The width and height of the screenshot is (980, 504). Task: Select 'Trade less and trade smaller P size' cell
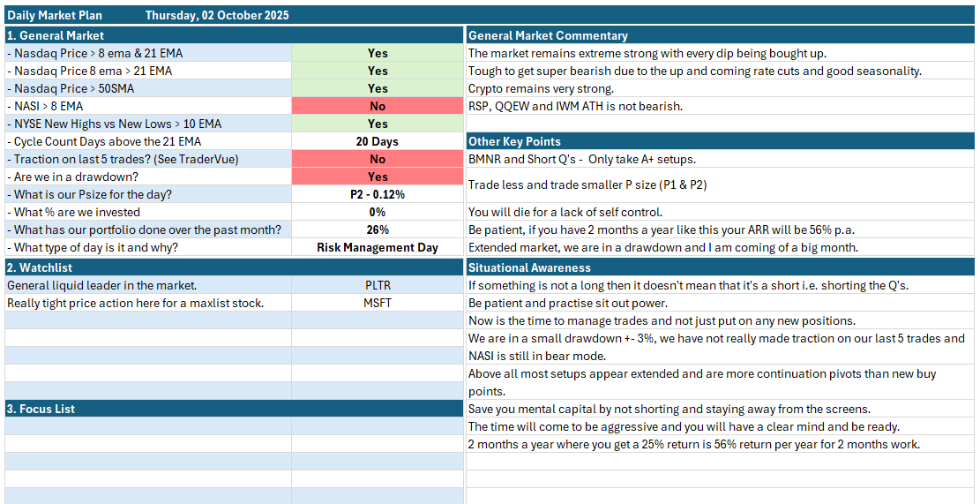pyautogui.click(x=721, y=185)
